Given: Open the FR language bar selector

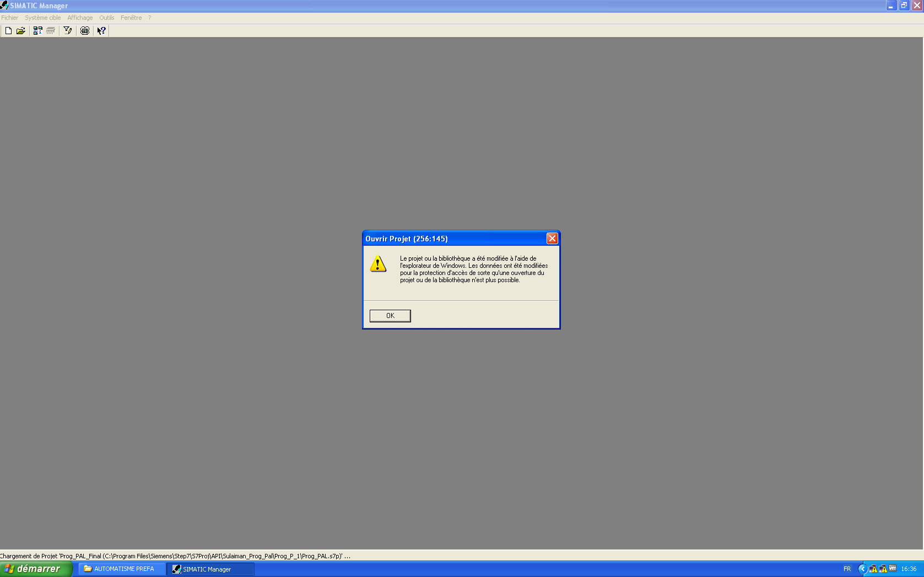Looking at the screenshot, I should click(x=847, y=569).
